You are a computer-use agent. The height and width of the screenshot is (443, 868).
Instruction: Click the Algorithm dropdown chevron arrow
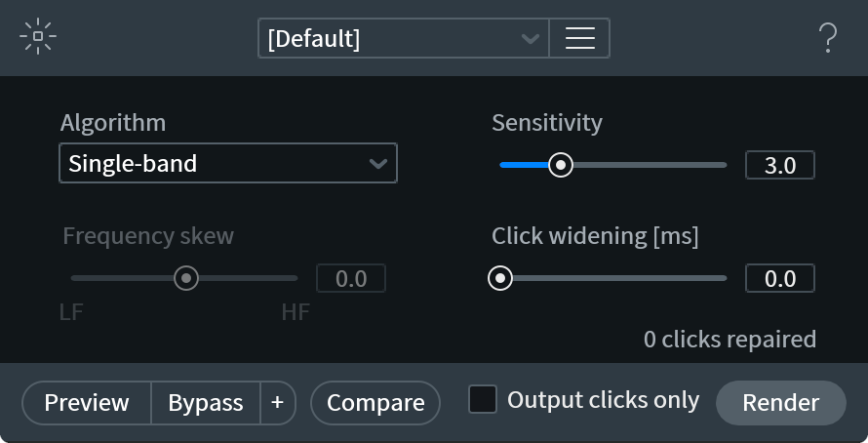point(378,164)
